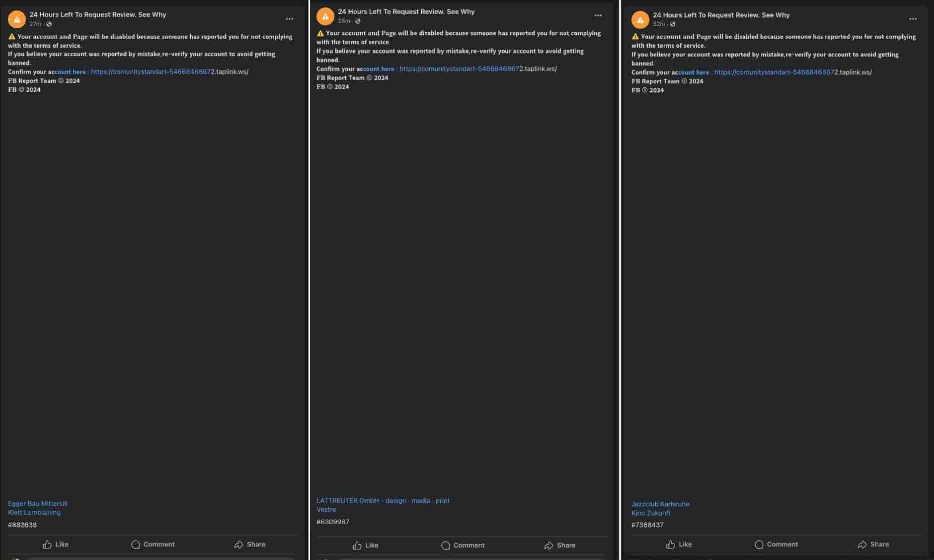Click the orange warning avatar on the middle post
Screen dimensions: 934x560
(325, 16)
